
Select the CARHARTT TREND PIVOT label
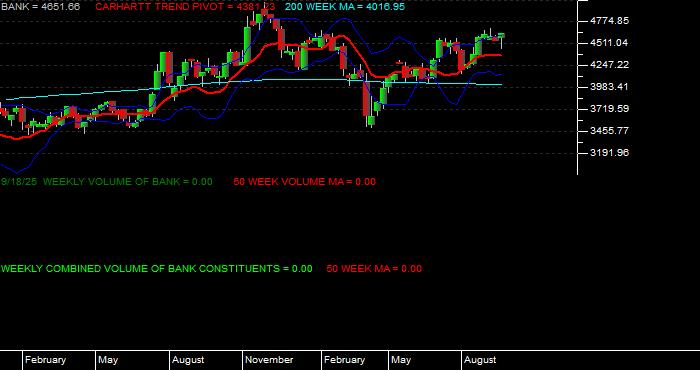pyautogui.click(x=185, y=7)
